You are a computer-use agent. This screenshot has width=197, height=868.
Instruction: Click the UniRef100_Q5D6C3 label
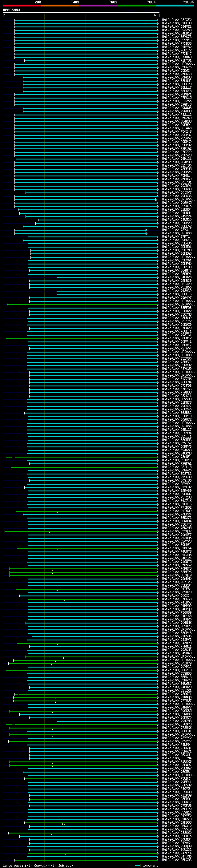176,74
